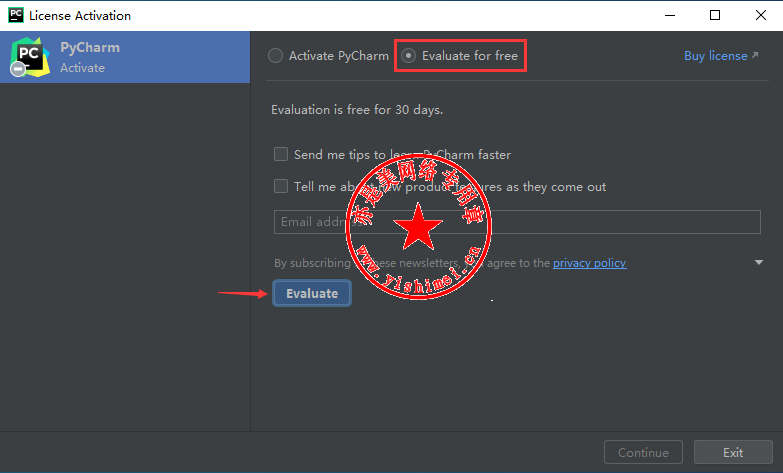The width and height of the screenshot is (783, 473).
Task: Open the privacy policy link
Action: tap(589, 263)
